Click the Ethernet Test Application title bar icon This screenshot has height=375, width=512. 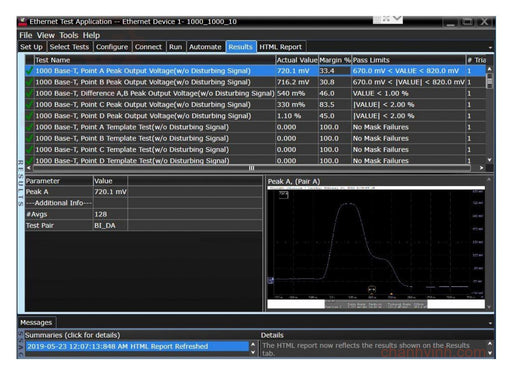(x=22, y=22)
